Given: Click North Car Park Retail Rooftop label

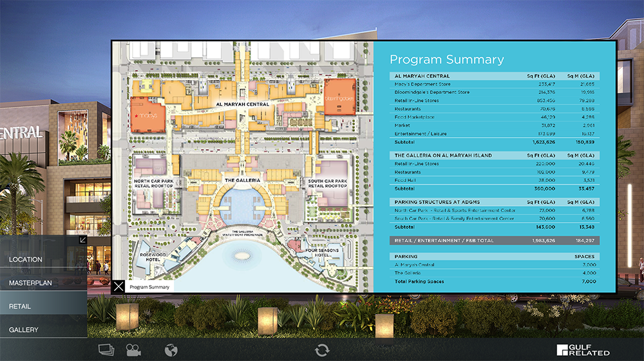Looking at the screenshot, I should tap(154, 183).
